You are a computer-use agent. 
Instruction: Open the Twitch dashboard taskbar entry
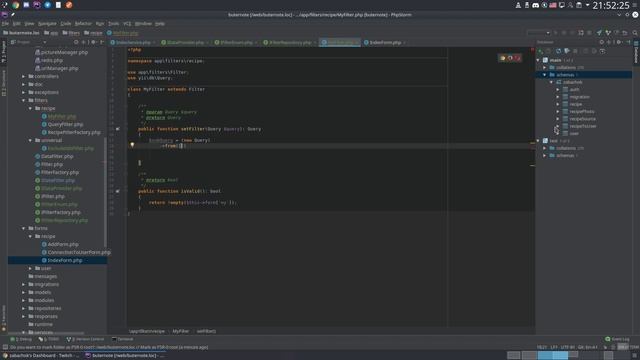41,356
